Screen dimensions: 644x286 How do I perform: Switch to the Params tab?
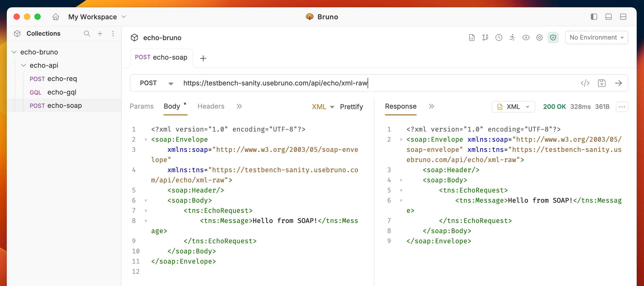click(142, 106)
